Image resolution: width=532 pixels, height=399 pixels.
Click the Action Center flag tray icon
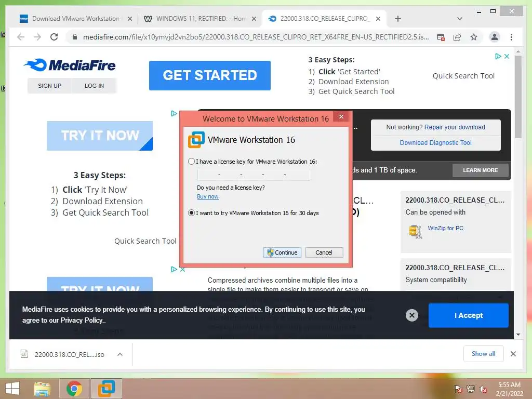(458, 389)
